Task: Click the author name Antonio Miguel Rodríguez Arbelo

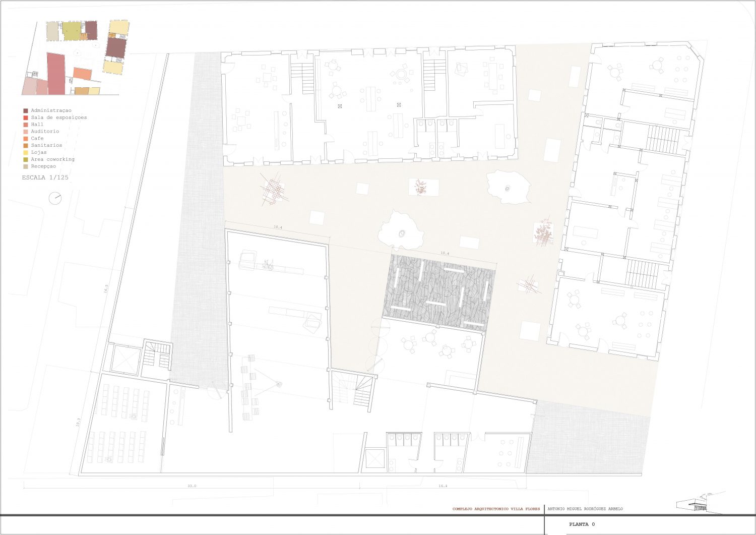Action: [585, 509]
